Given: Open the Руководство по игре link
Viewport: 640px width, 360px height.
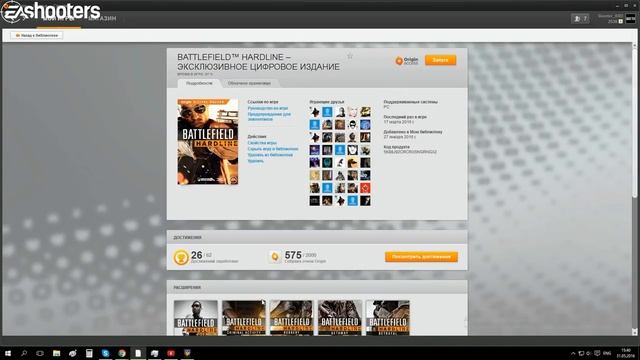Looking at the screenshot, I should coord(268,108).
